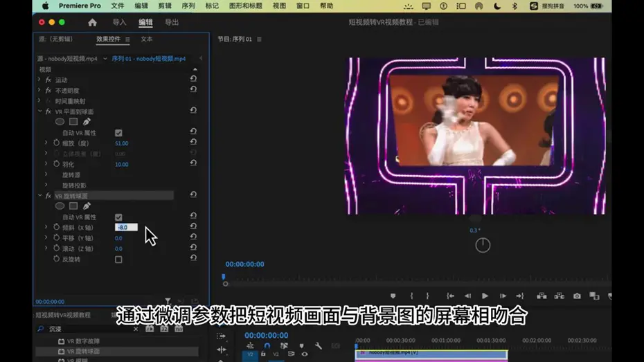Toggle V2 track lock
The width and height of the screenshot is (644, 362).
point(263,354)
